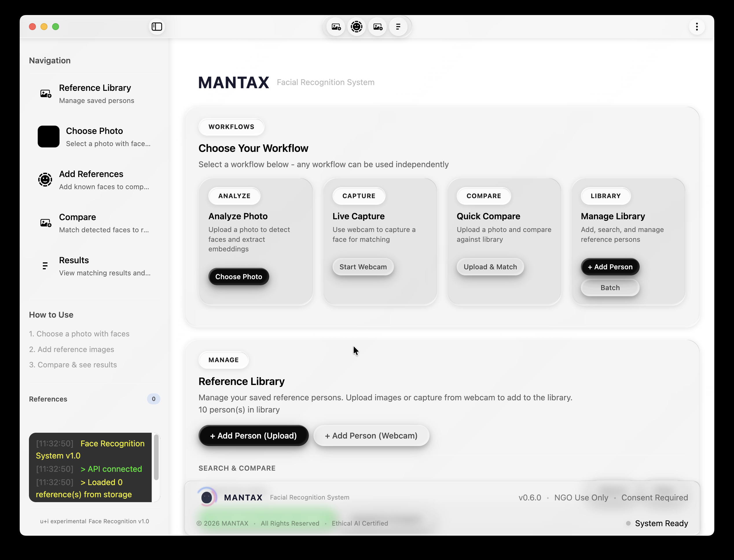The image size is (734, 560).
Task: Click the References count badge
Action: click(x=153, y=399)
